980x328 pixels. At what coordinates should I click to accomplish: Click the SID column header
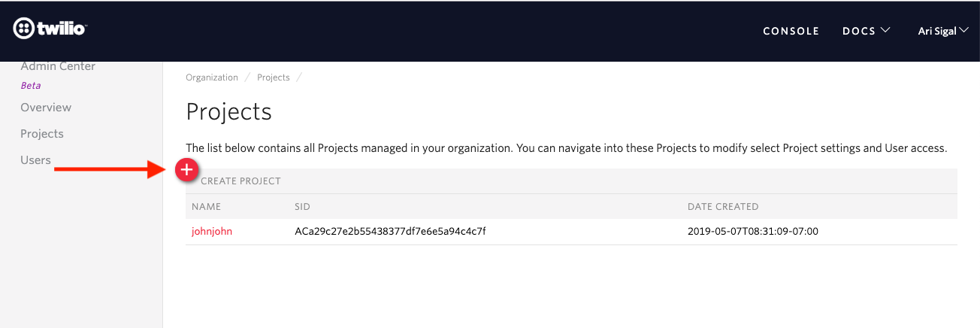(303, 206)
